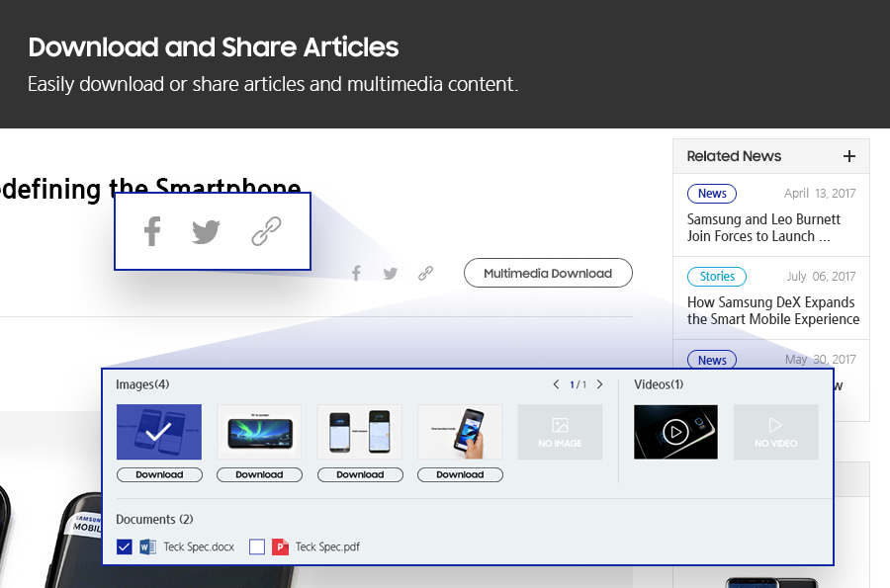Uncheck the Teck Spec.docx checkbox
Image resolution: width=890 pixels, height=588 pixels.
[124, 546]
